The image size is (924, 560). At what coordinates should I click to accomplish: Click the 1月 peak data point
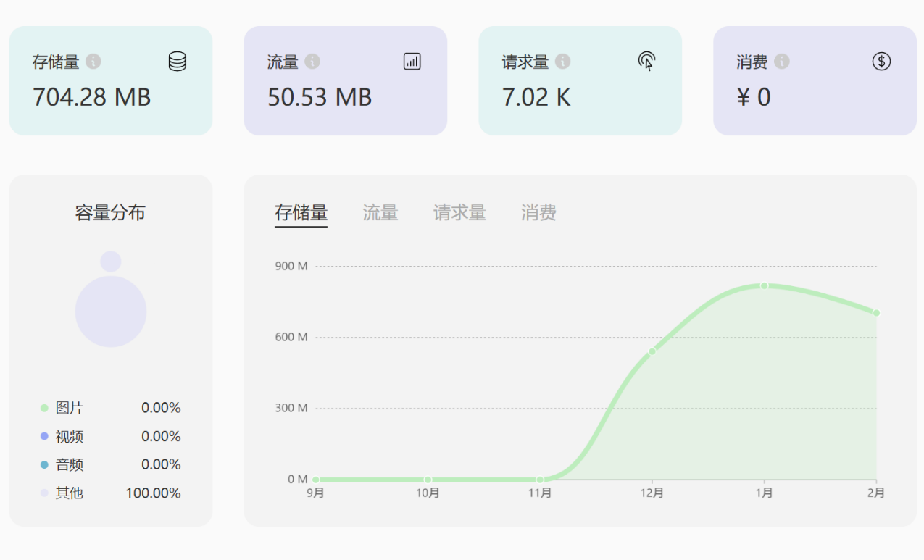764,285
